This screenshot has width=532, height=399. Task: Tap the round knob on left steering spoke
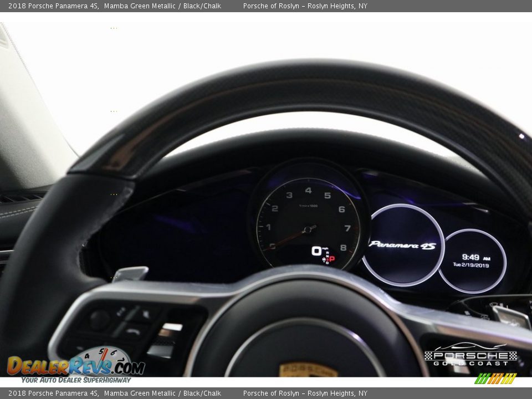[x=100, y=320]
